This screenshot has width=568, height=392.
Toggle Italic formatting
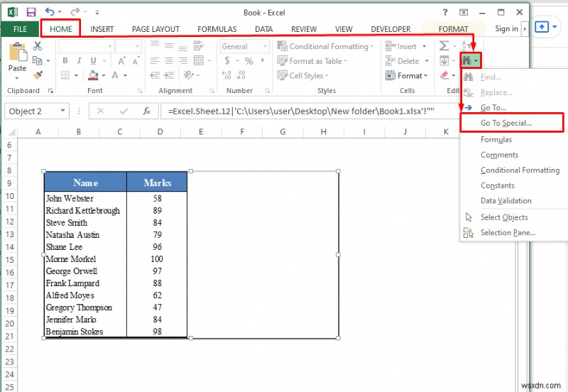[x=79, y=60]
